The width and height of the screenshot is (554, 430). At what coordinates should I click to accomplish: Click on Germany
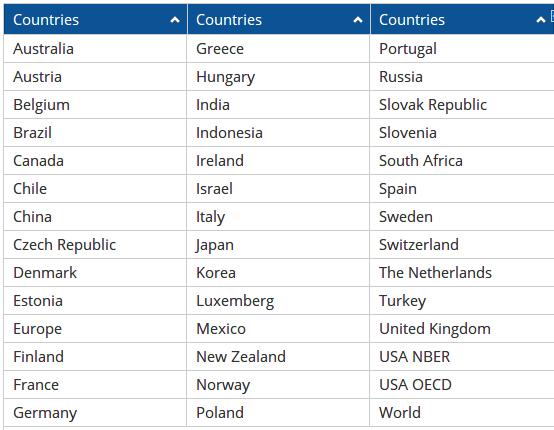coord(45,413)
